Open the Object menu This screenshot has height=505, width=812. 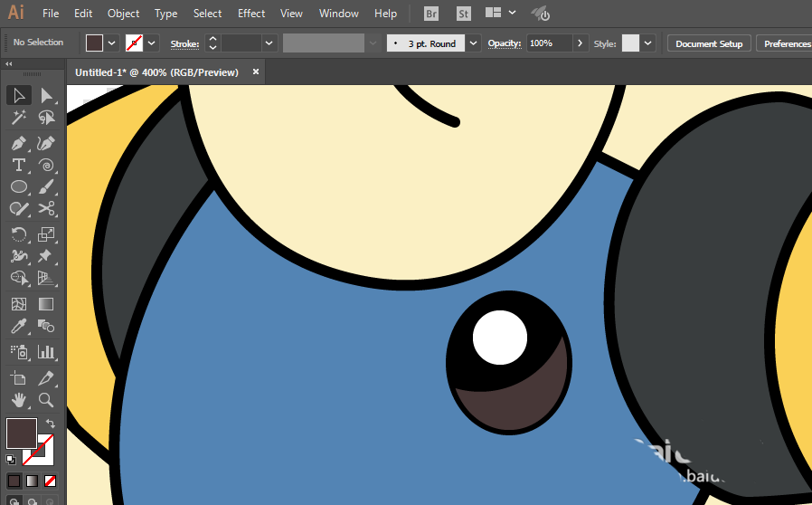point(123,14)
